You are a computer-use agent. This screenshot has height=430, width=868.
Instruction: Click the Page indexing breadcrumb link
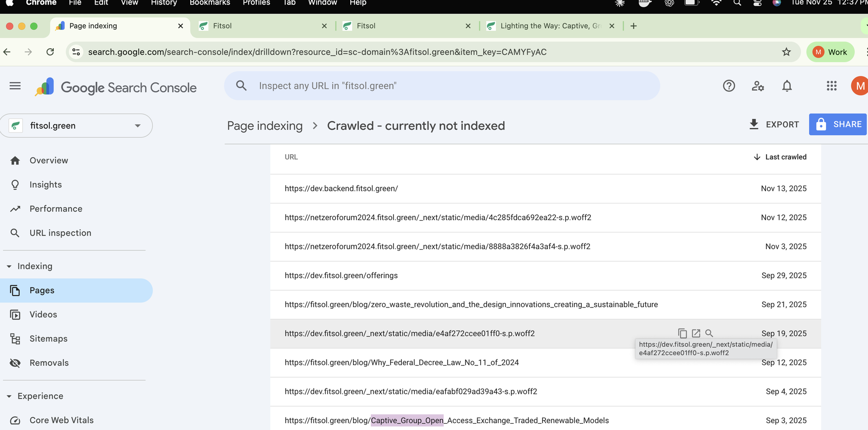264,126
